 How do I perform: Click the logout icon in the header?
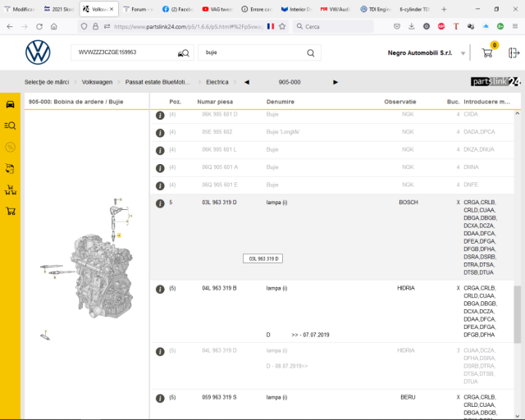coord(514,53)
